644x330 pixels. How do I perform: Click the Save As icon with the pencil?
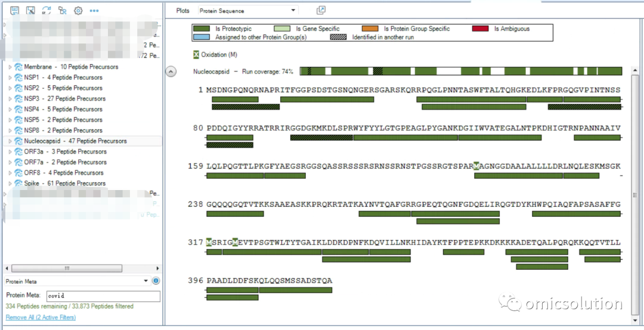point(30,11)
